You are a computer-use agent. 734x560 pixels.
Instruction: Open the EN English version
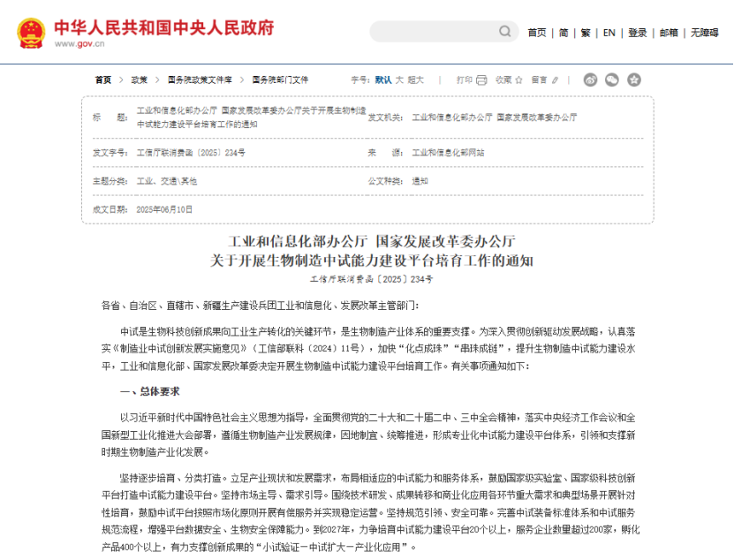(609, 33)
